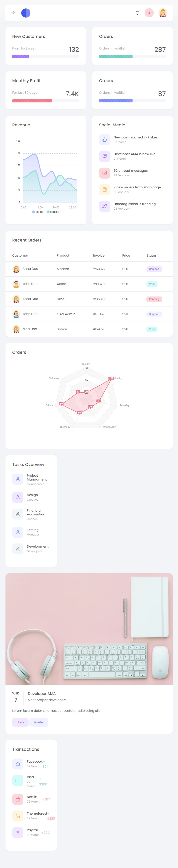
Task: Click the shopping bag icon for new orders
Action: tap(104, 189)
